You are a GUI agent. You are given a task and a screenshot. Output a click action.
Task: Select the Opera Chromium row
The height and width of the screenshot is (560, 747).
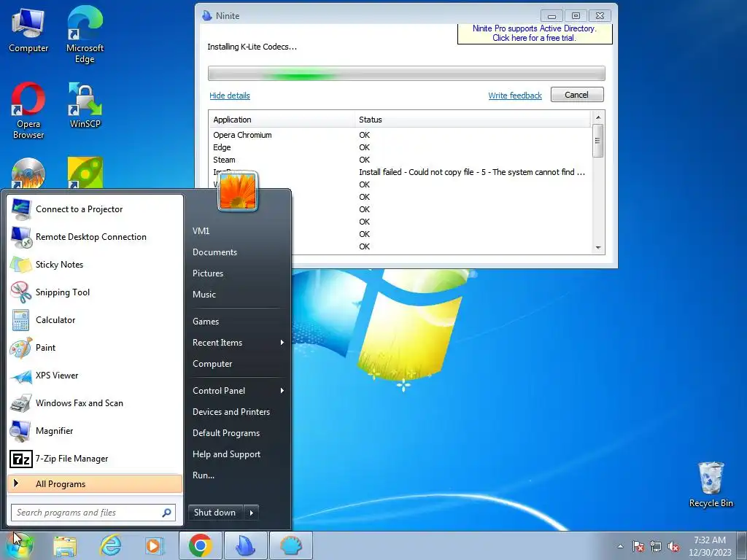pos(400,135)
